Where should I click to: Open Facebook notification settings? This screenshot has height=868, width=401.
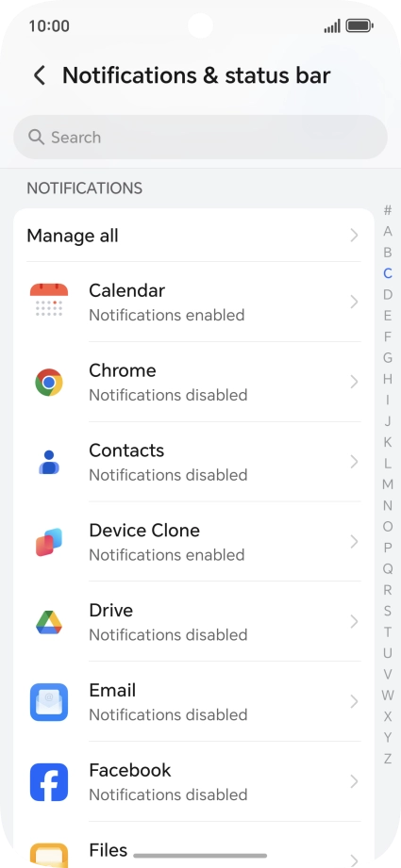tap(193, 781)
